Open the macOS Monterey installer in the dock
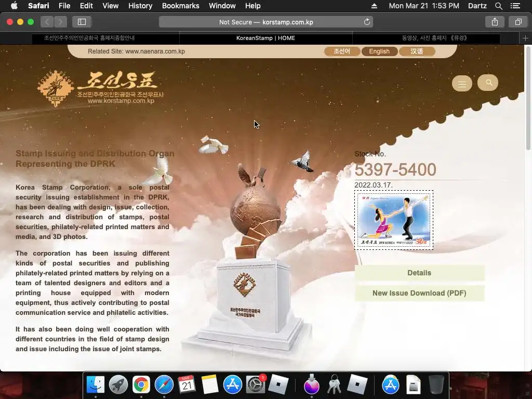 coord(312,385)
